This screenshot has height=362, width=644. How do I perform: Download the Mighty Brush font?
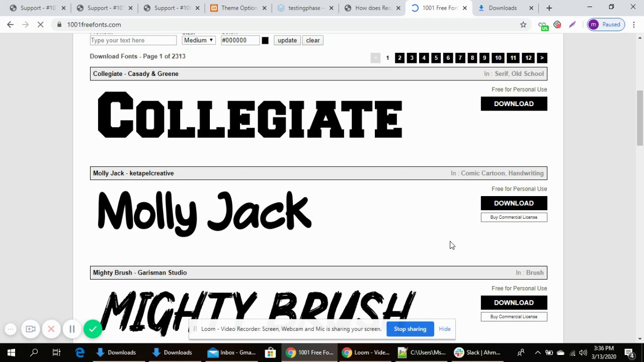point(514,303)
